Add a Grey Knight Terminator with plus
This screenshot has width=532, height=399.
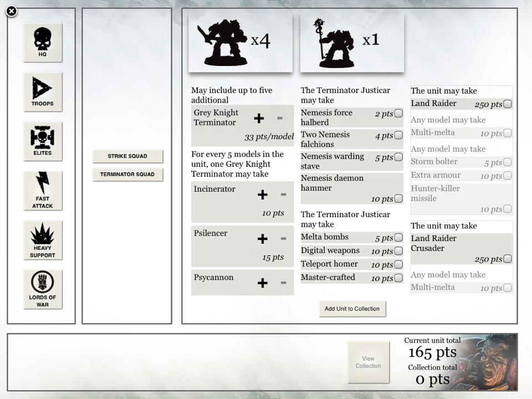(x=259, y=118)
